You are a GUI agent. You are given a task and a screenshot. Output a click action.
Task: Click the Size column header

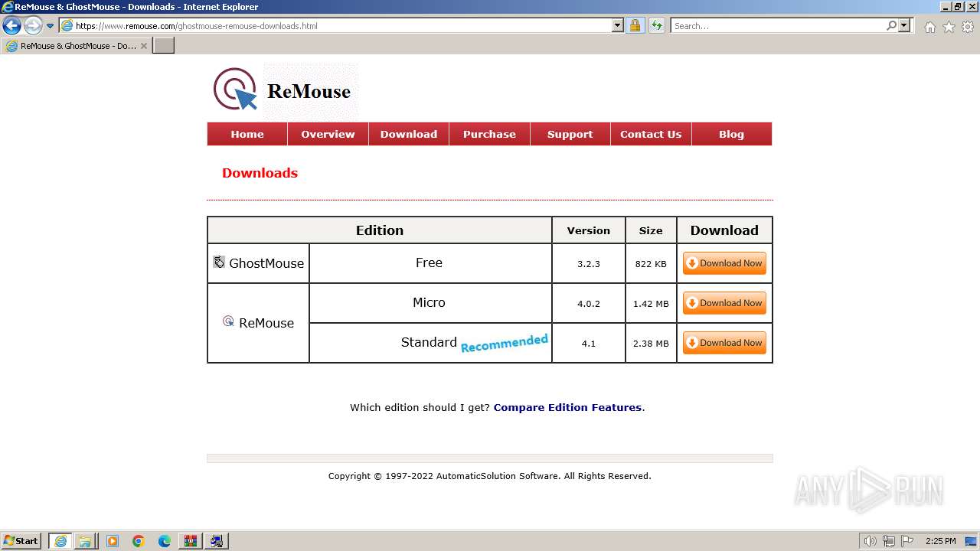(651, 230)
